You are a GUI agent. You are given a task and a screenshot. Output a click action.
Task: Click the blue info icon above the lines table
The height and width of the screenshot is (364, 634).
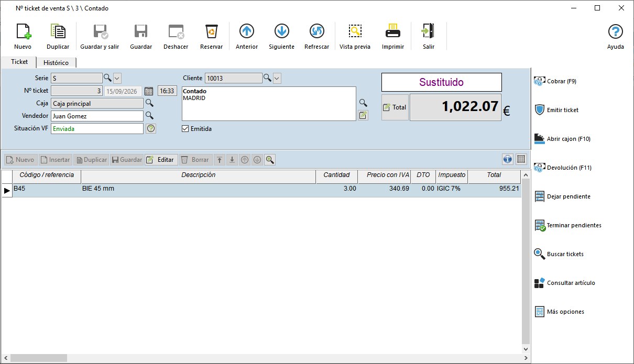click(507, 159)
